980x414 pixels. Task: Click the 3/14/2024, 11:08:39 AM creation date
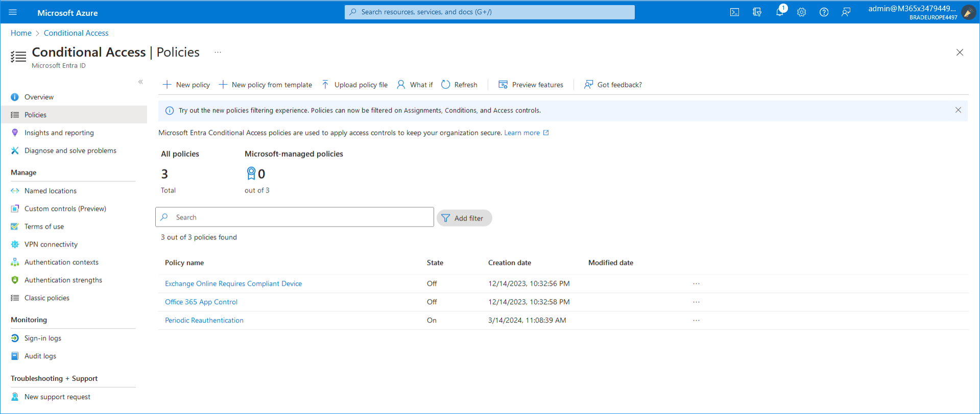[527, 321]
